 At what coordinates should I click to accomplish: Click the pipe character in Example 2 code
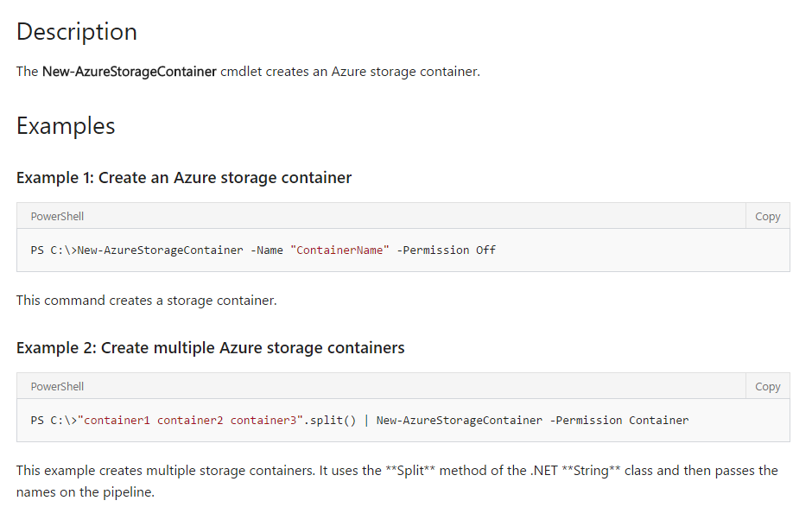pyautogui.click(x=366, y=420)
